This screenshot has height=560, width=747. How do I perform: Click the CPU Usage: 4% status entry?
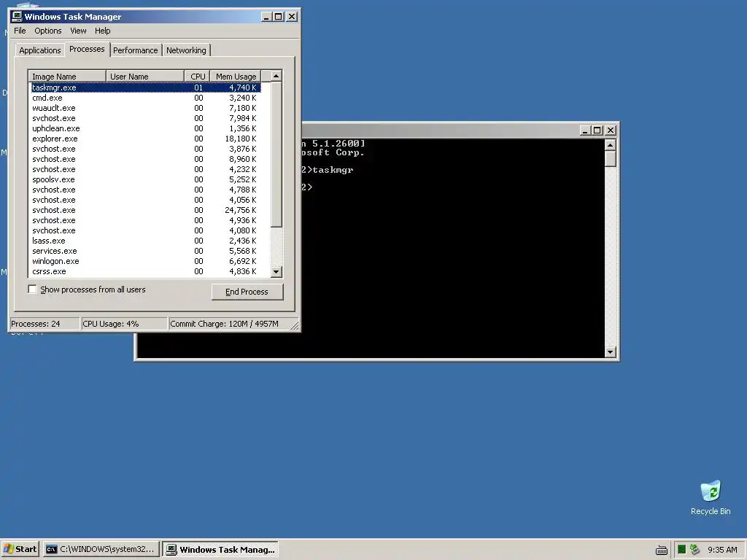[x=125, y=324]
